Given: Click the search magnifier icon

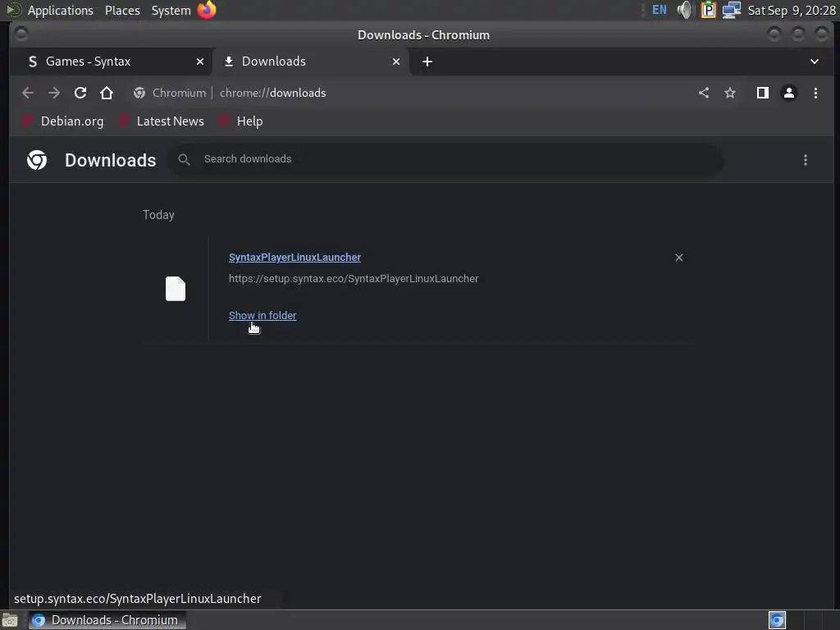Looking at the screenshot, I should [x=184, y=159].
